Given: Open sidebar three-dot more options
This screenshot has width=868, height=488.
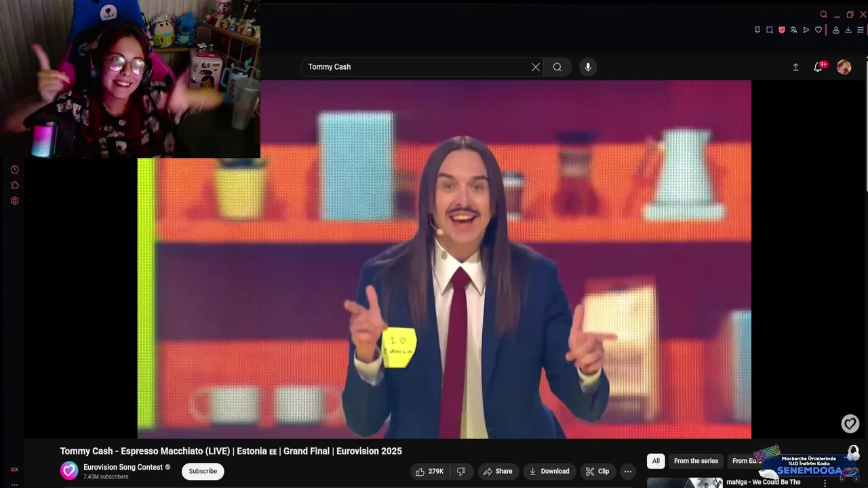Looking at the screenshot, I should coord(14,485).
